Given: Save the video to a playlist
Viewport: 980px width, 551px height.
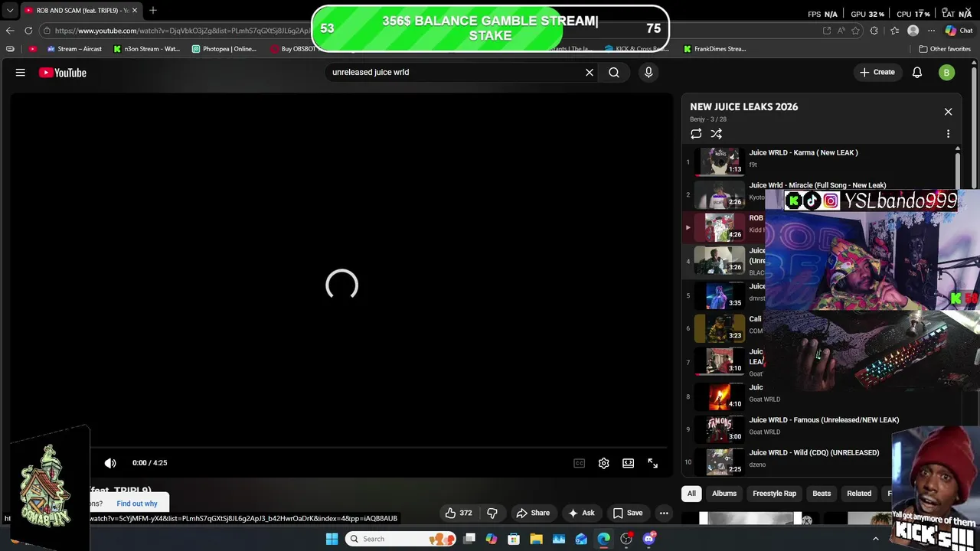Looking at the screenshot, I should (x=627, y=513).
